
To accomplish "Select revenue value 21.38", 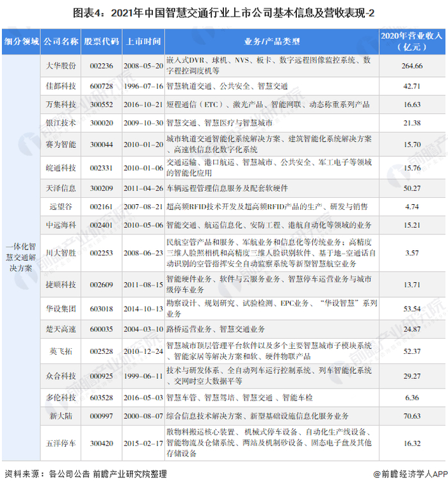I will click(x=412, y=123).
